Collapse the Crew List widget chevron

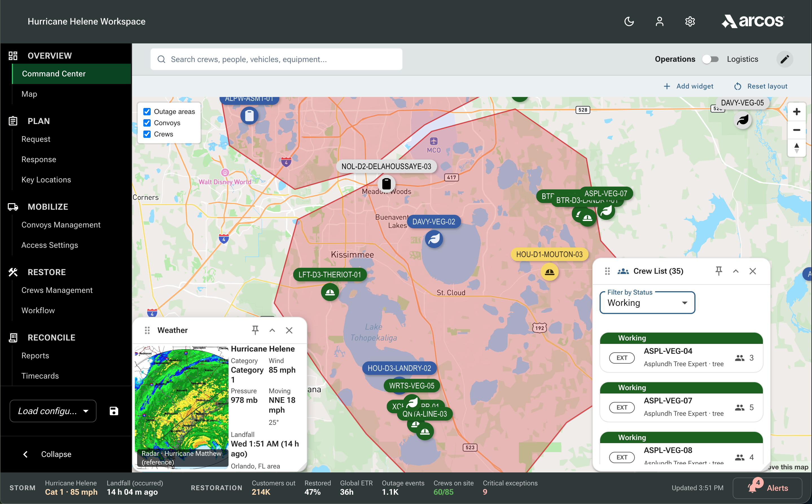click(736, 271)
